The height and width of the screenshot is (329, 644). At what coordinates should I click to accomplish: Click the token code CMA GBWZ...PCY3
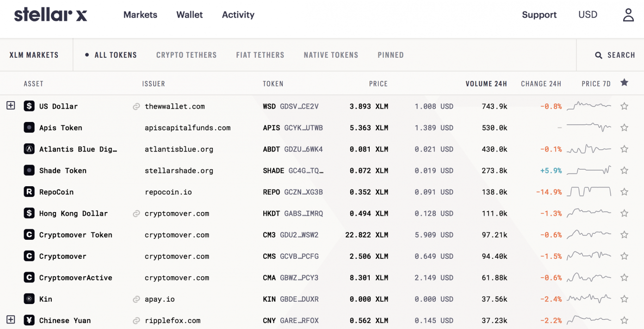291,278
